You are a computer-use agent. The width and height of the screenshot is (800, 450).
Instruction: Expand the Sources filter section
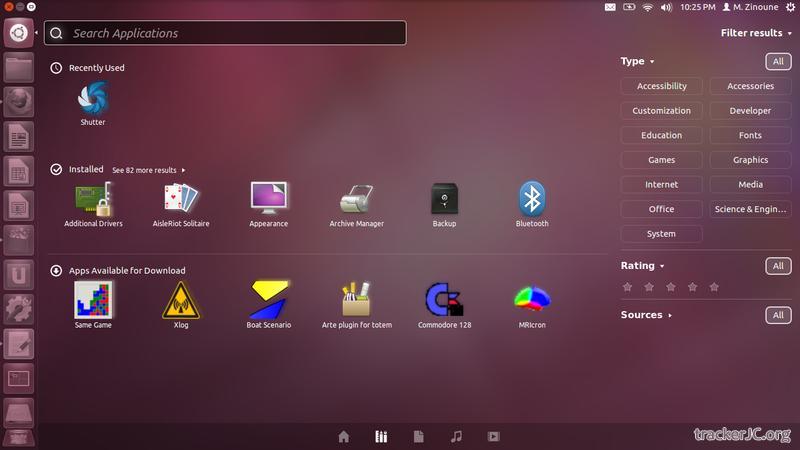point(646,315)
